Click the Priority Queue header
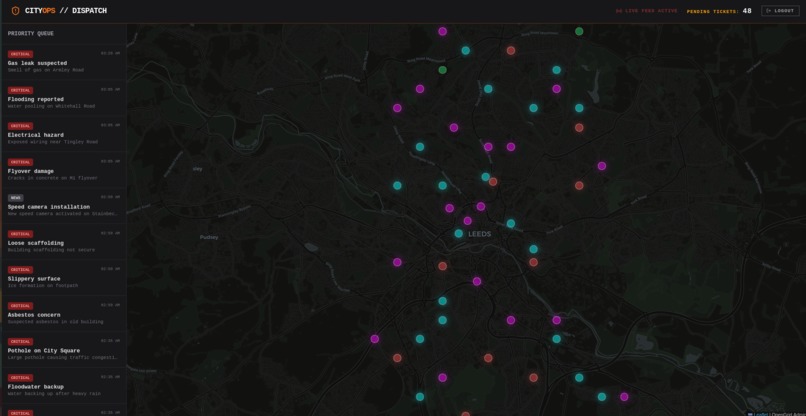 (31, 33)
